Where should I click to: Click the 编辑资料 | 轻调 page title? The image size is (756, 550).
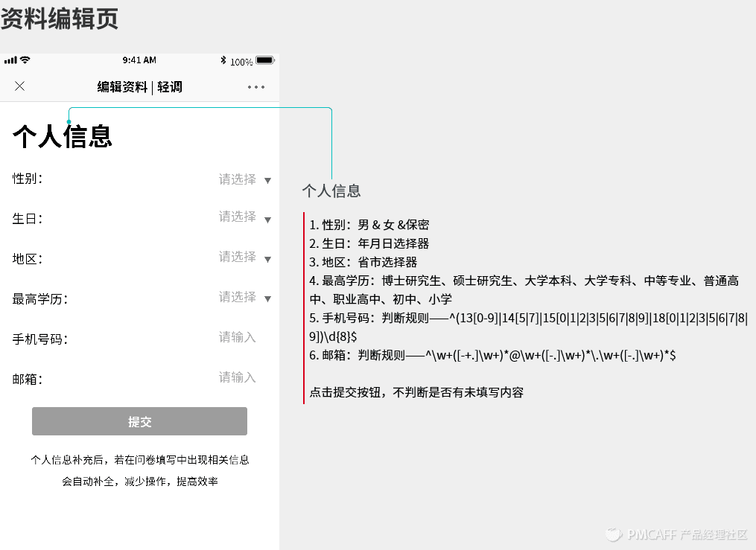coord(140,87)
